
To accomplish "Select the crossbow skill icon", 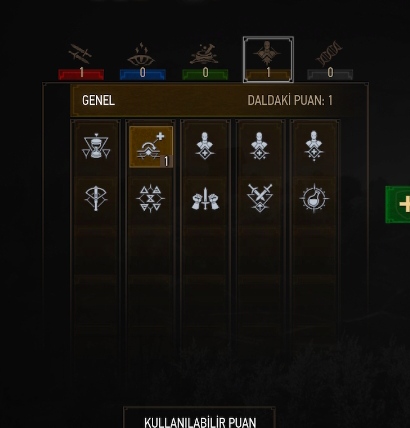I will [96, 199].
